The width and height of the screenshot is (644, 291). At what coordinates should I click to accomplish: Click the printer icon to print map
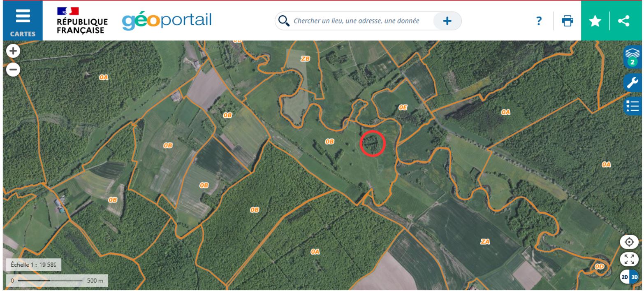568,21
